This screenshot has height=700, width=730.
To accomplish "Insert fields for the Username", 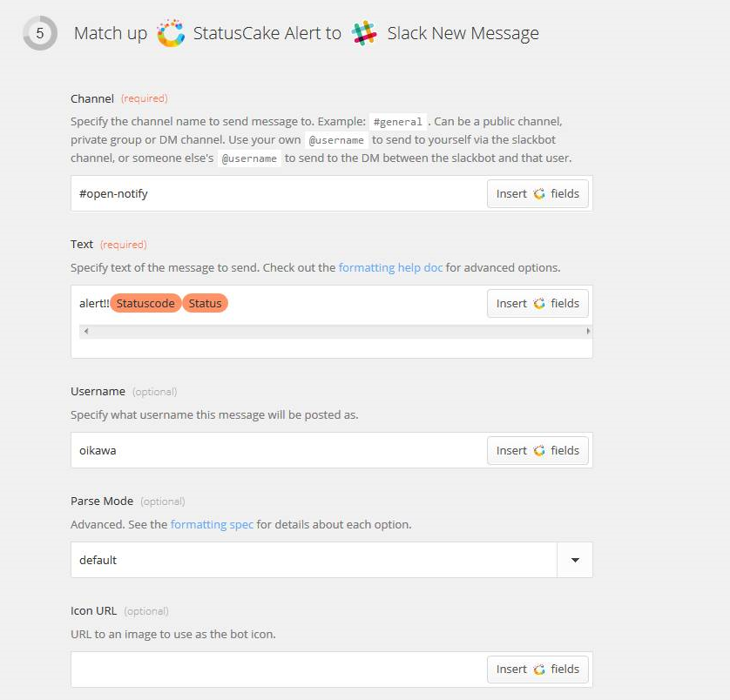I will click(x=537, y=450).
